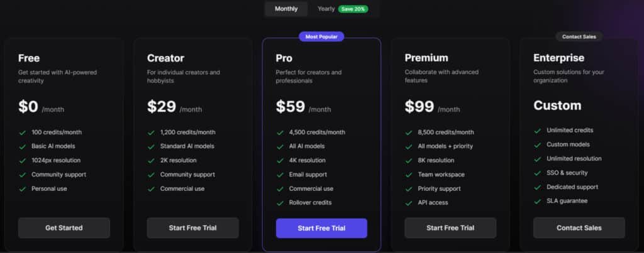Click checkmark next to API access
644x253 pixels.
[x=409, y=202]
